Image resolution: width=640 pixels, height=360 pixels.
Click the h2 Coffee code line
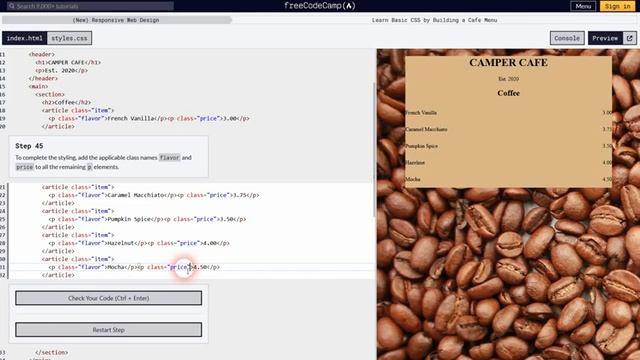click(x=66, y=102)
